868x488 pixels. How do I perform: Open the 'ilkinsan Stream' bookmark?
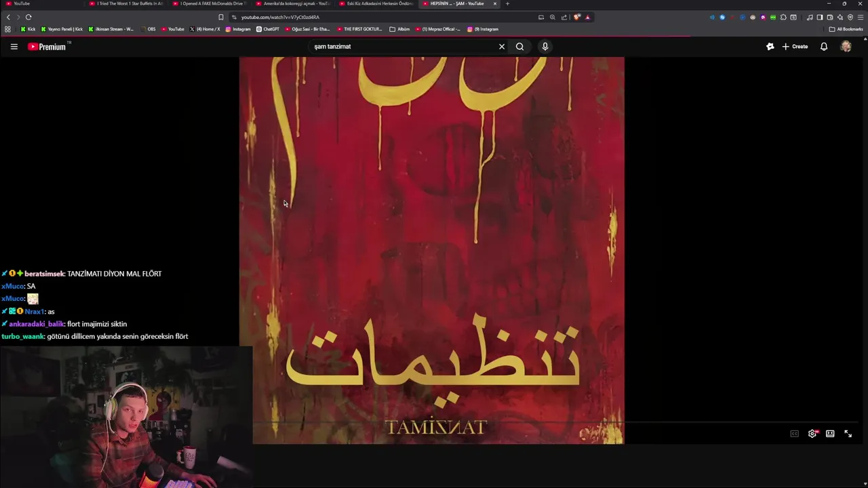111,29
